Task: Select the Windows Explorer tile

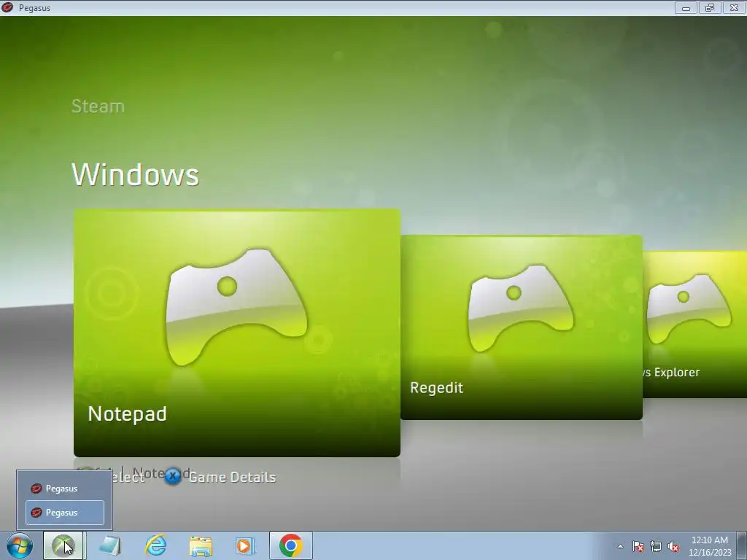Action: click(694, 324)
